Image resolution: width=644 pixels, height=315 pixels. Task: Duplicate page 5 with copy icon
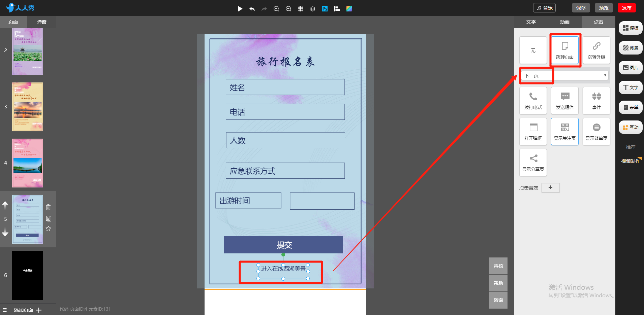(x=49, y=218)
